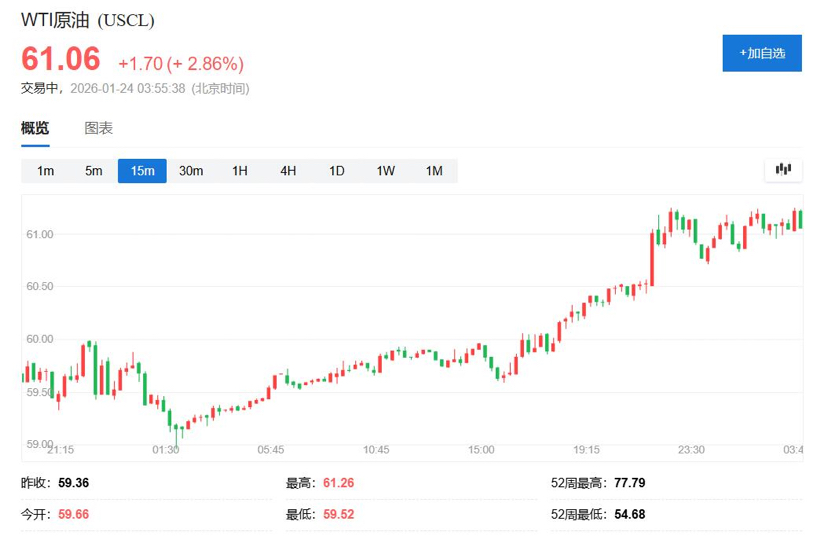Screen dimensions: 828x540
Task: Choose the 15m timeframe interval
Action: (142, 171)
